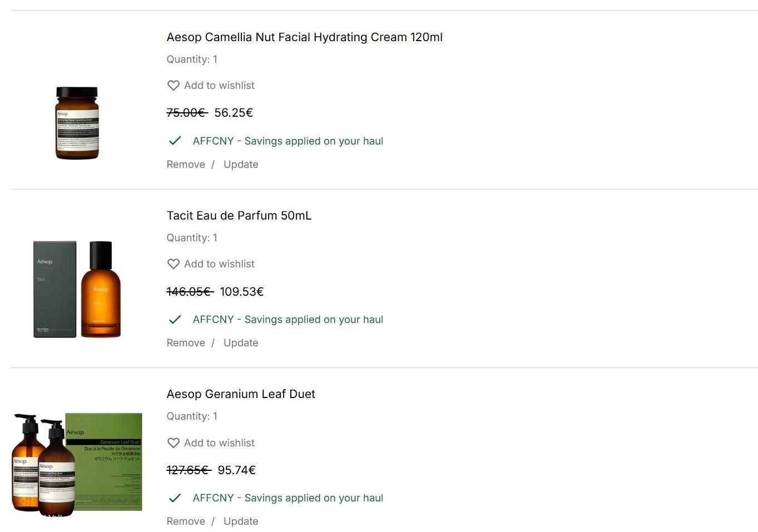The width and height of the screenshot is (758, 532).
Task: Open Aesop Geranium Leaf Duet title
Action: coord(241,394)
